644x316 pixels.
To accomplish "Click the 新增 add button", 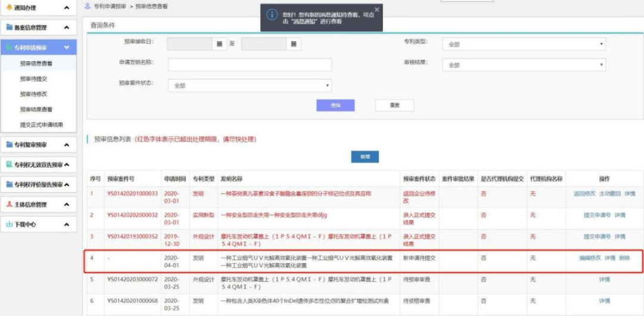I will coord(364,156).
